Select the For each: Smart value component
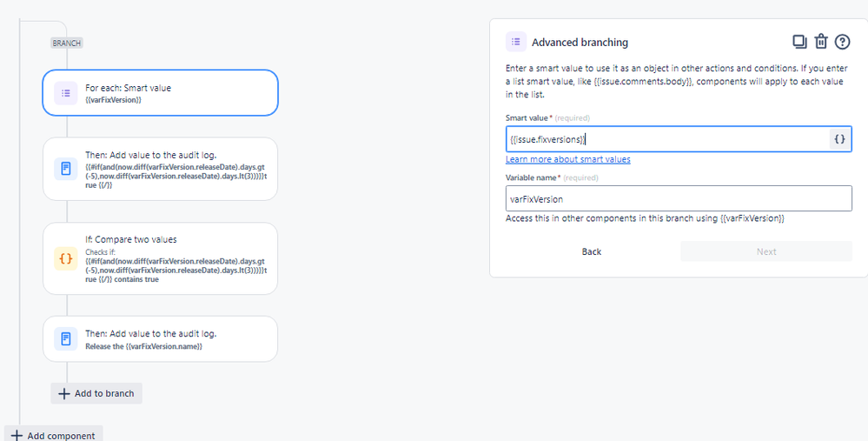Image resolution: width=868 pixels, height=441 pixels. (x=161, y=92)
